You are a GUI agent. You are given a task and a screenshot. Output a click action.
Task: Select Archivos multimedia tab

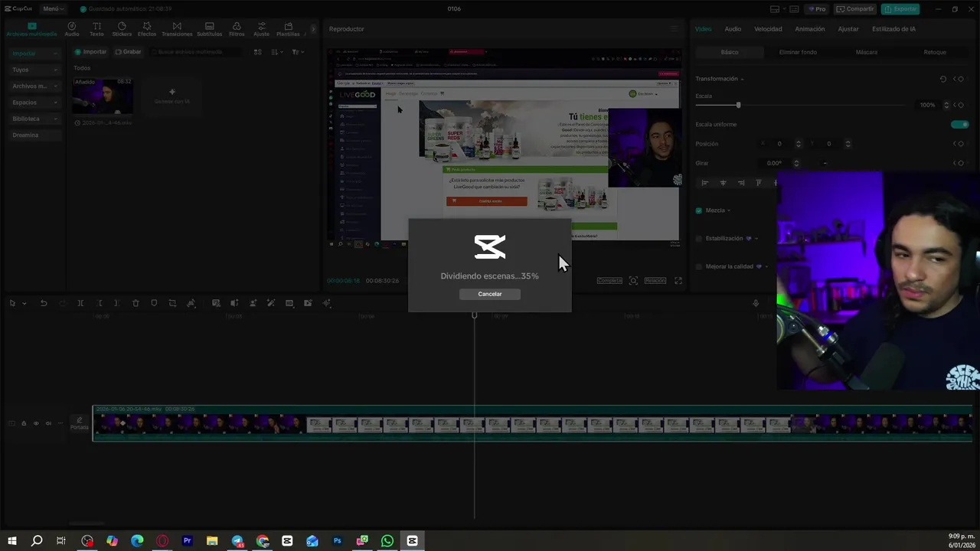point(31,29)
